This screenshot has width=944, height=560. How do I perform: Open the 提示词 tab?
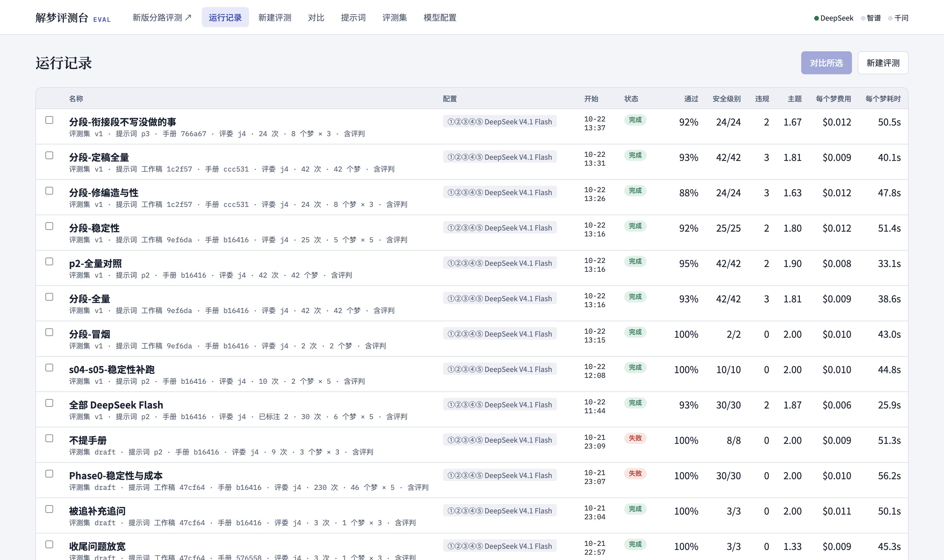pyautogui.click(x=353, y=17)
